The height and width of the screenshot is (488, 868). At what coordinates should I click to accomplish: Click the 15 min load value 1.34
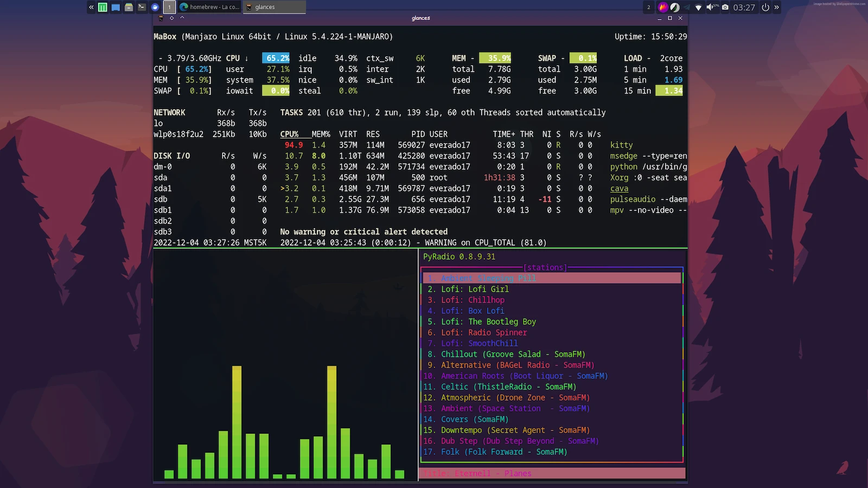(x=669, y=91)
